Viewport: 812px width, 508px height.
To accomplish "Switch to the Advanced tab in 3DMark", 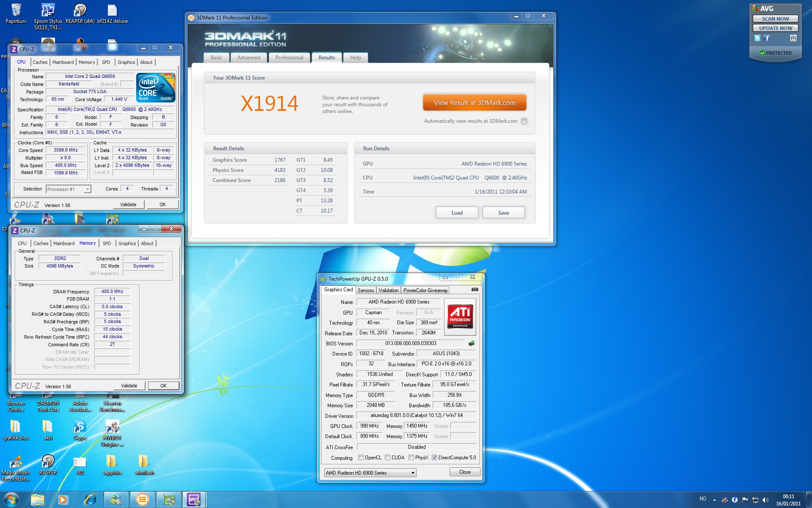I will click(x=249, y=58).
